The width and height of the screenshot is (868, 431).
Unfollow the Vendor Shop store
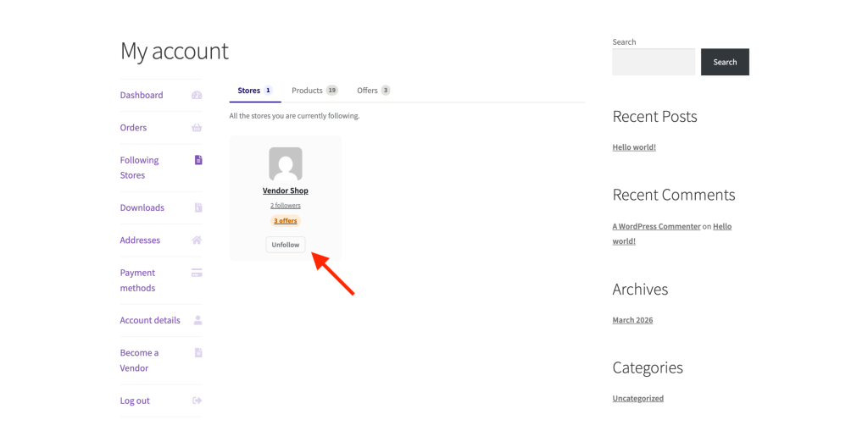(286, 245)
